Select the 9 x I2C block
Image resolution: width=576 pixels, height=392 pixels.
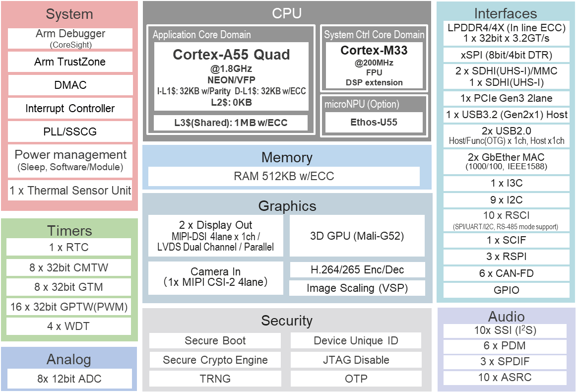click(x=506, y=200)
